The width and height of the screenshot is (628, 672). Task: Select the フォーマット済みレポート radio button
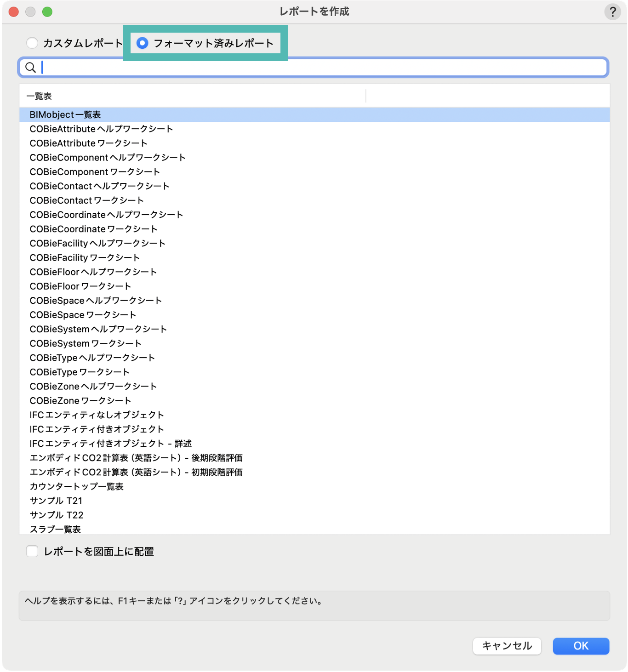(x=143, y=43)
